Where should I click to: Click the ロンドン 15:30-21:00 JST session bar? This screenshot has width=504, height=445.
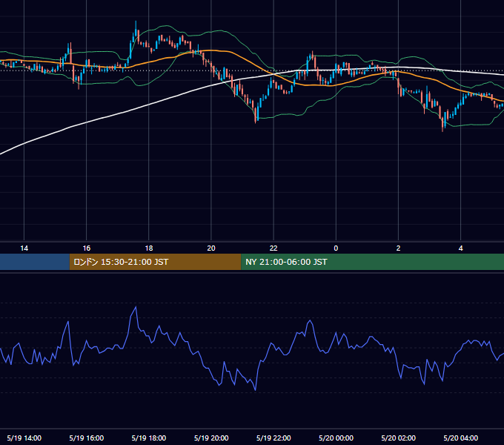[x=155, y=262]
